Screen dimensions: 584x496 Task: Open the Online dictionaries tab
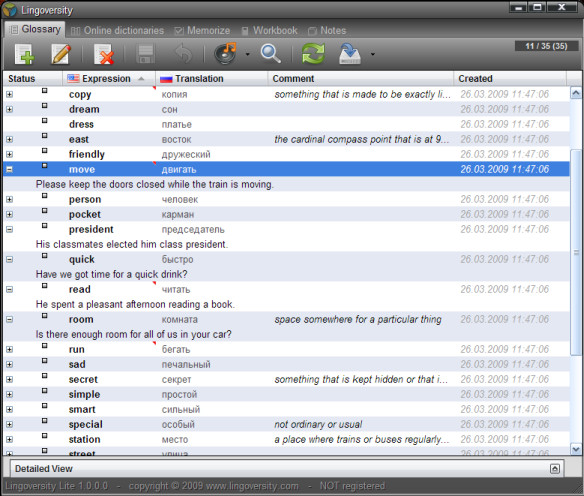point(117,31)
